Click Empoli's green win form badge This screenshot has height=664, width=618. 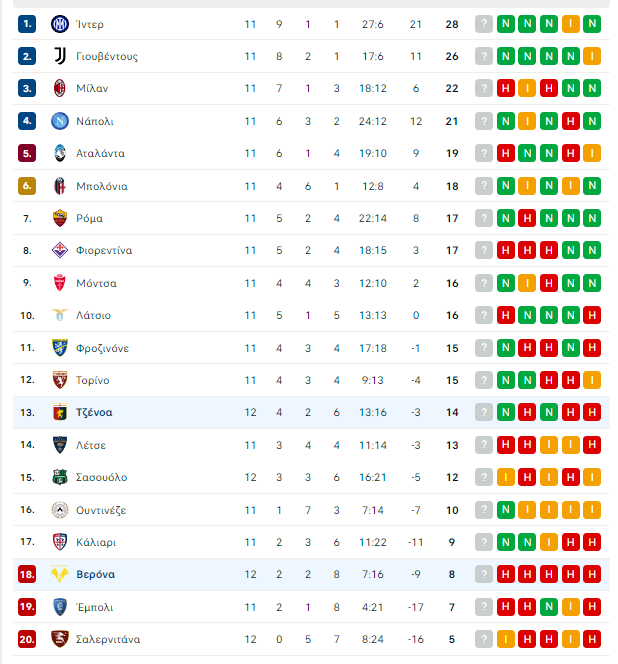point(549,607)
